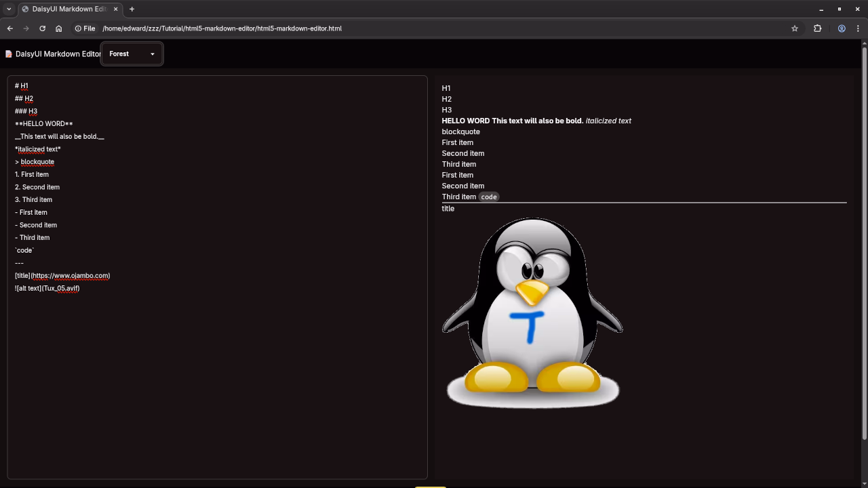Image resolution: width=868 pixels, height=488 pixels.
Task: Click the '3. Third item' editor line
Action: click(x=33, y=200)
